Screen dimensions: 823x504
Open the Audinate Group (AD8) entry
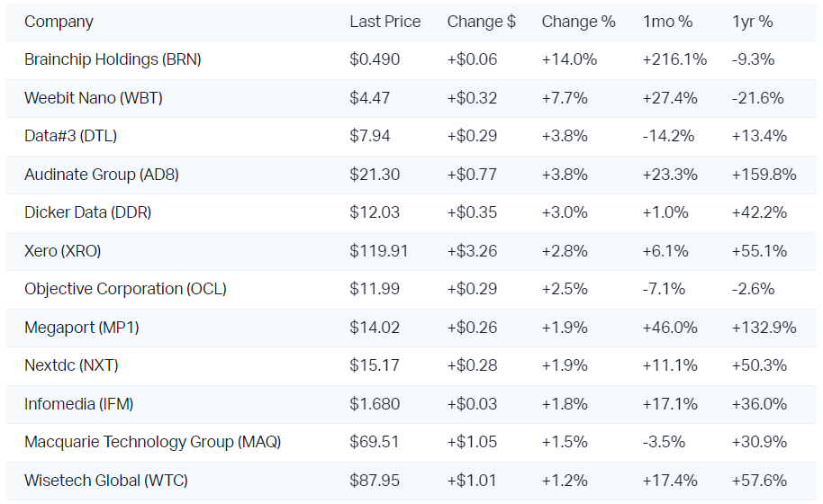point(102,175)
